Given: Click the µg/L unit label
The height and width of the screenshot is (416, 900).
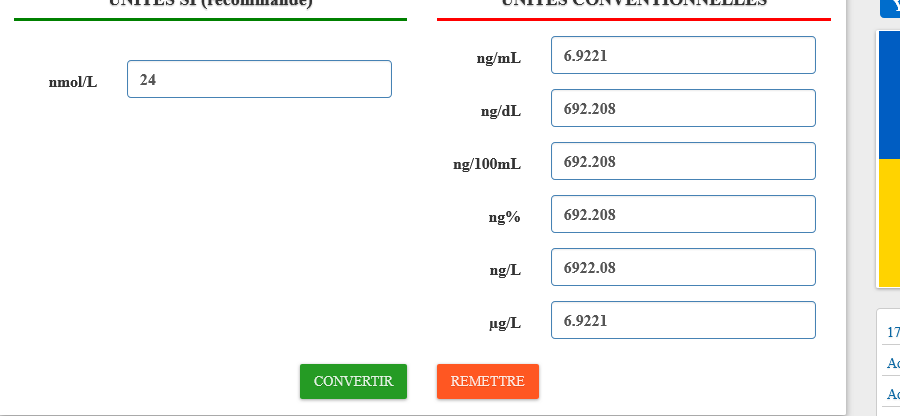Looking at the screenshot, I should tap(505, 324).
